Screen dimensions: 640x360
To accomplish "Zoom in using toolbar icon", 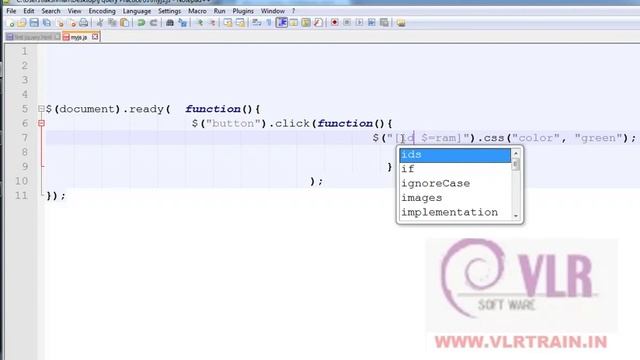I will (x=200, y=23).
